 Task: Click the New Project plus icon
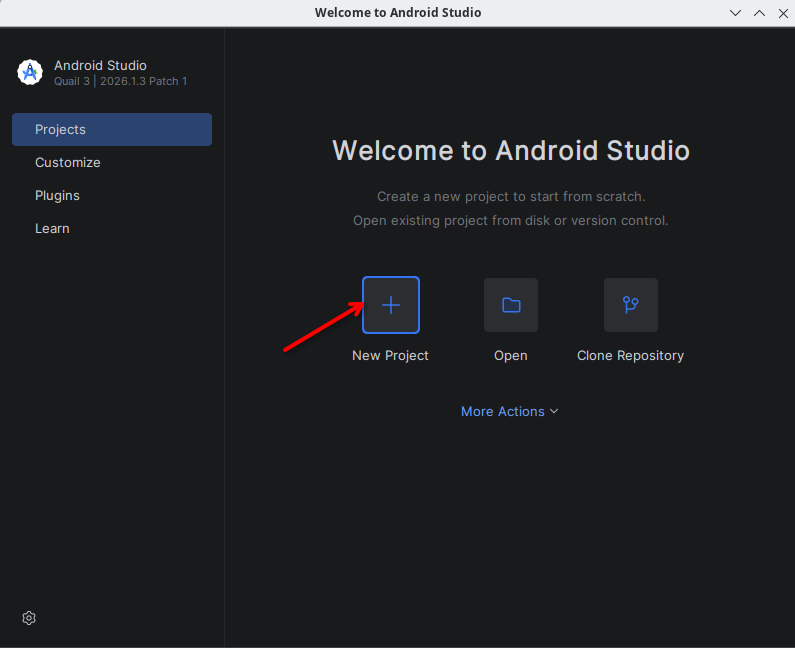point(390,305)
